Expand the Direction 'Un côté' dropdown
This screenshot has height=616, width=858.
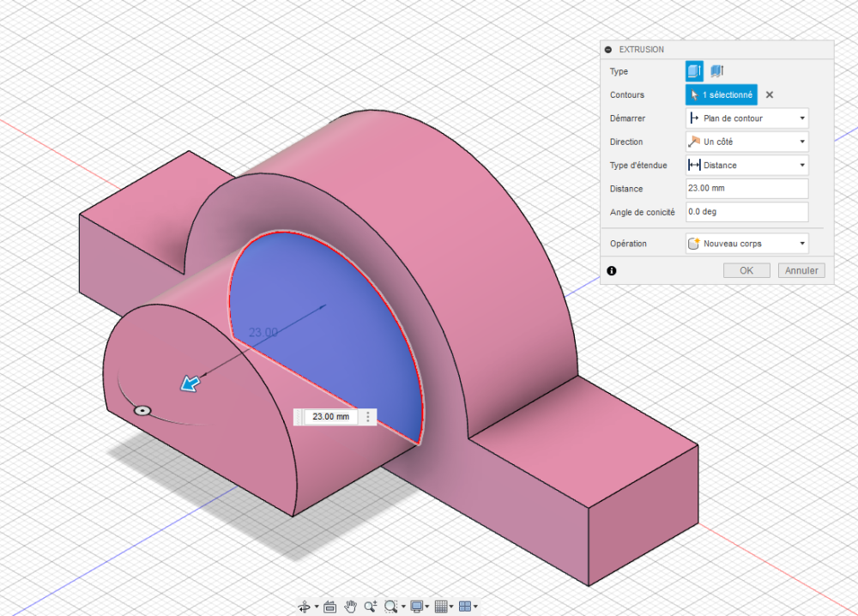[747, 142]
